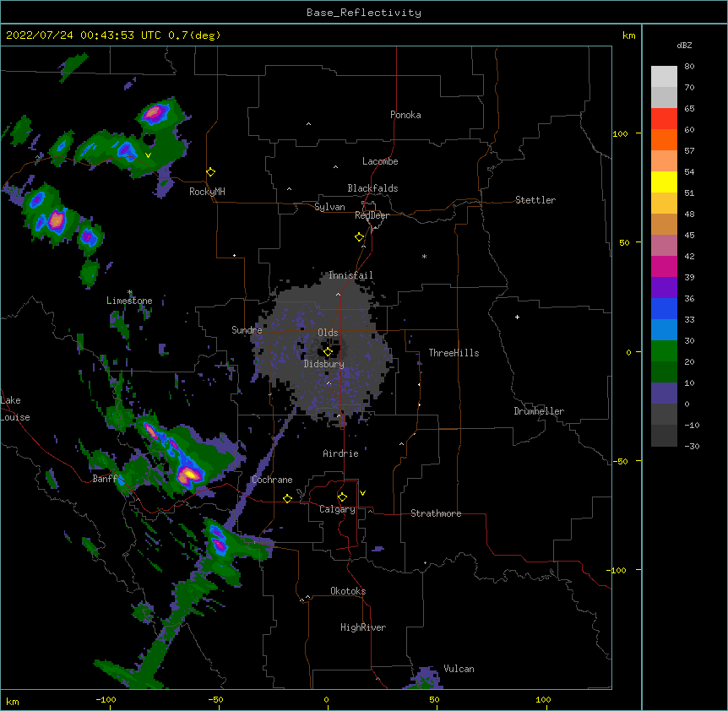Click the yellow diamond marker below Cochrane
This screenshot has width=728, height=711.
(x=287, y=498)
